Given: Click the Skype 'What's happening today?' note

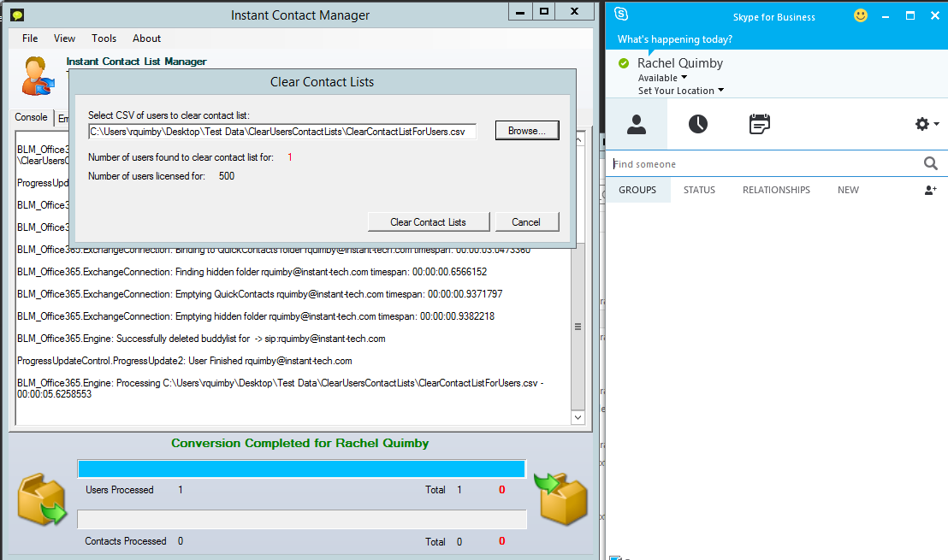Looking at the screenshot, I should click(x=675, y=39).
